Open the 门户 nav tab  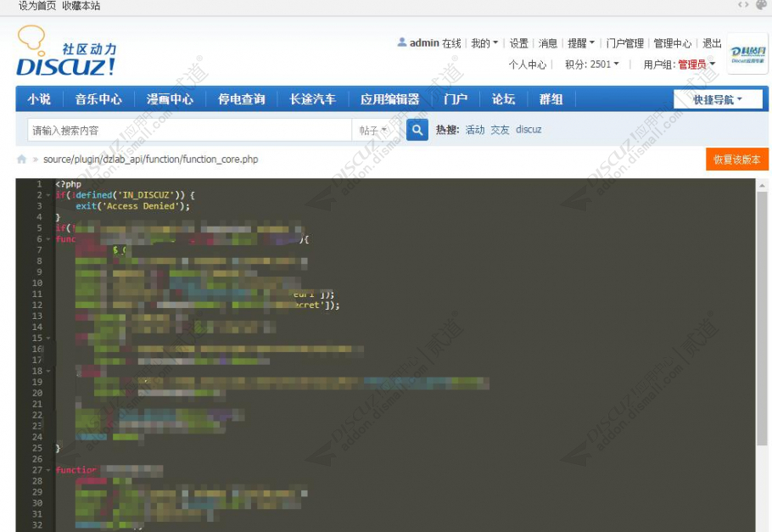coord(456,99)
